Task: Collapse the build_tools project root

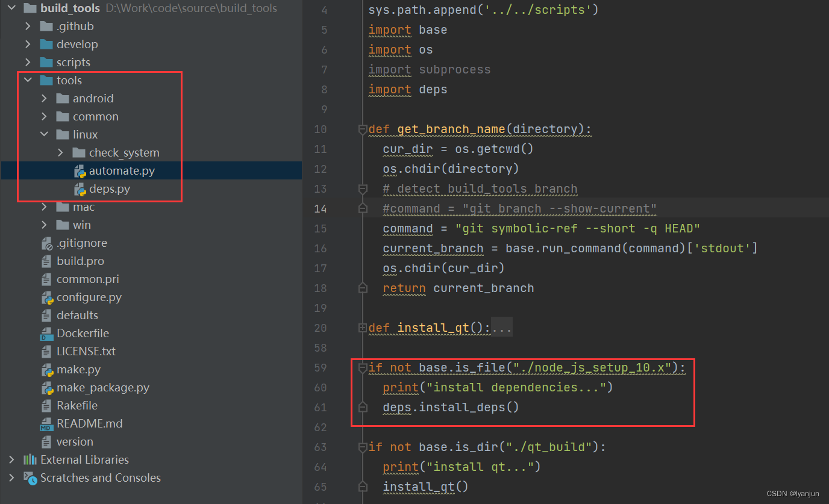Action: (11, 8)
